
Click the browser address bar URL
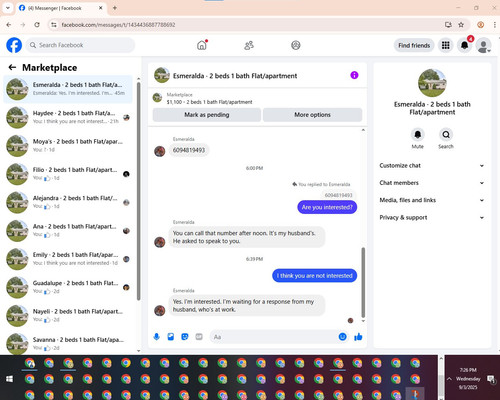118,25
